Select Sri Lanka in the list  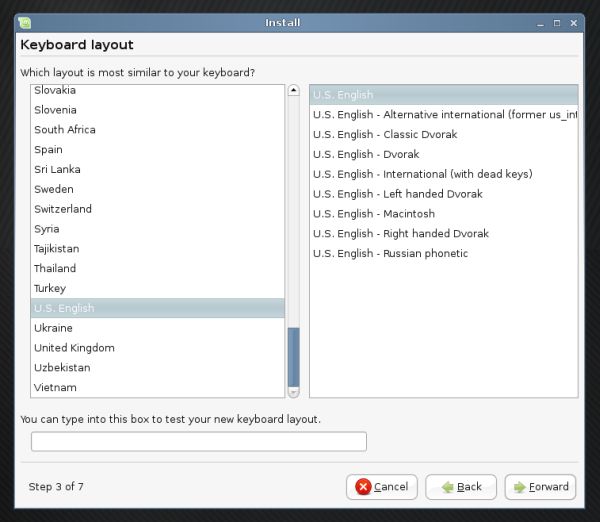[157, 170]
